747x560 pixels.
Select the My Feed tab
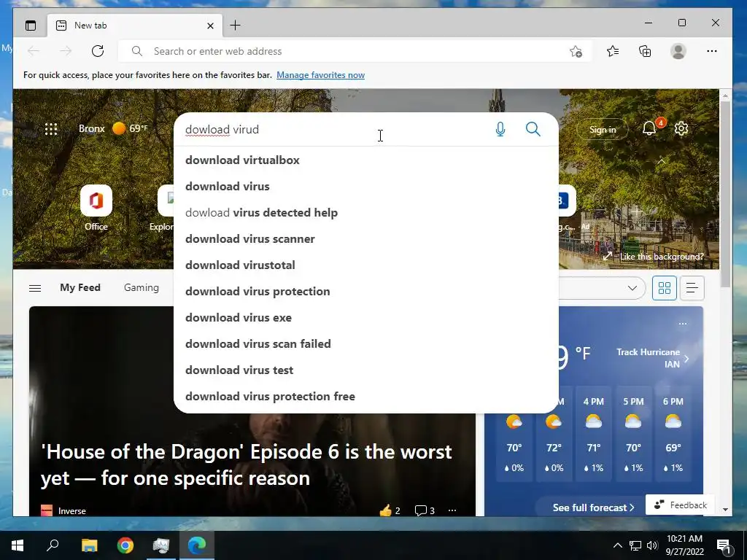(x=80, y=287)
